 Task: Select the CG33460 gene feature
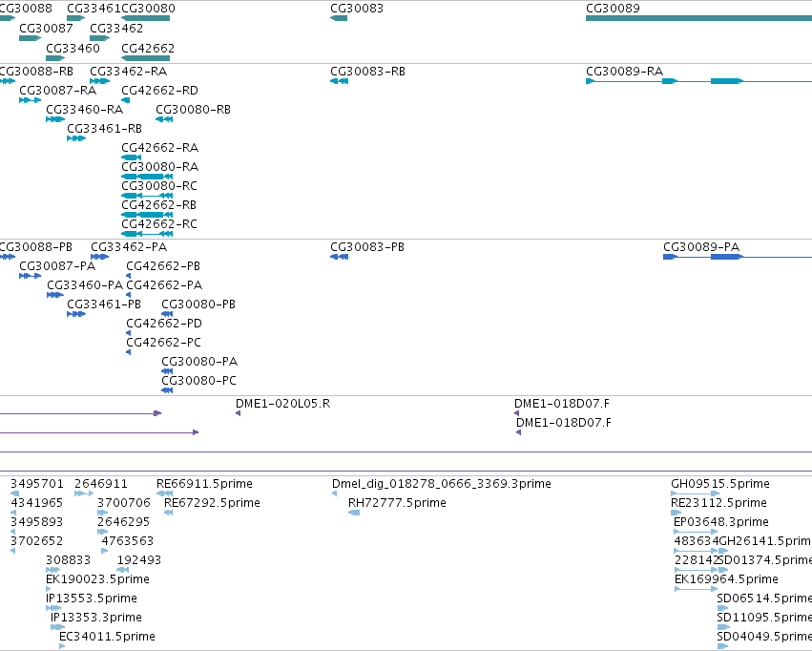[55, 58]
